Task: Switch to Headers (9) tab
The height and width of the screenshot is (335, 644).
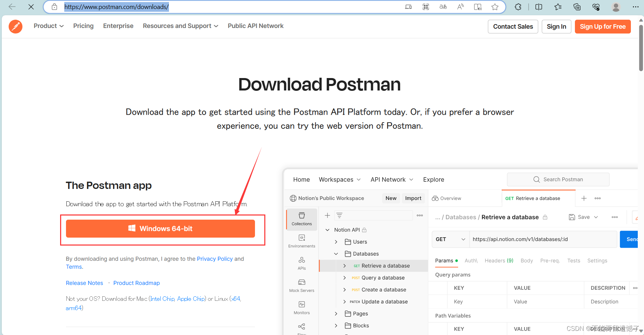Action: click(x=499, y=261)
